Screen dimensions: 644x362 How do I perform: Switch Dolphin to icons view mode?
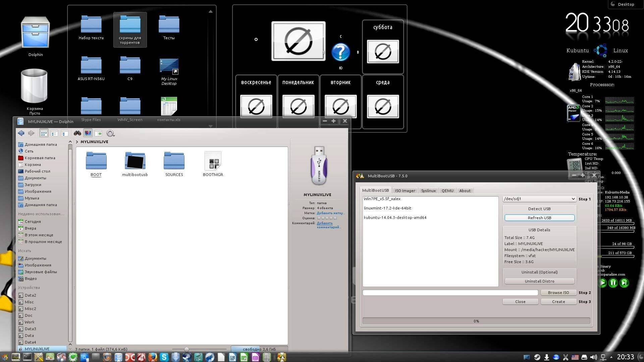[44, 133]
